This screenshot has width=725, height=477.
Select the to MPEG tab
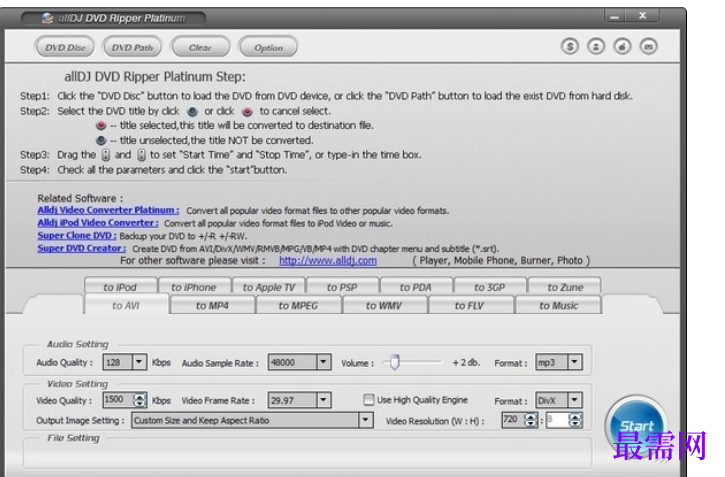[x=298, y=305]
